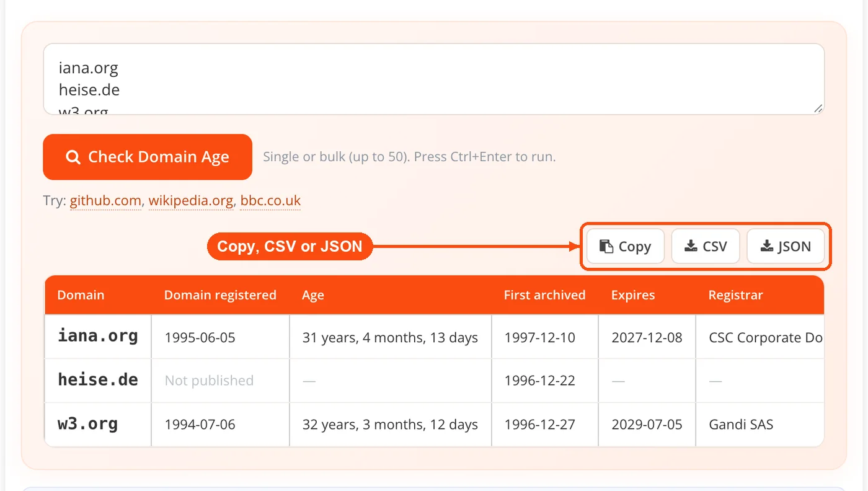This screenshot has width=868, height=491.
Task: Try the bbc.co.uk example link
Action: [270, 201]
